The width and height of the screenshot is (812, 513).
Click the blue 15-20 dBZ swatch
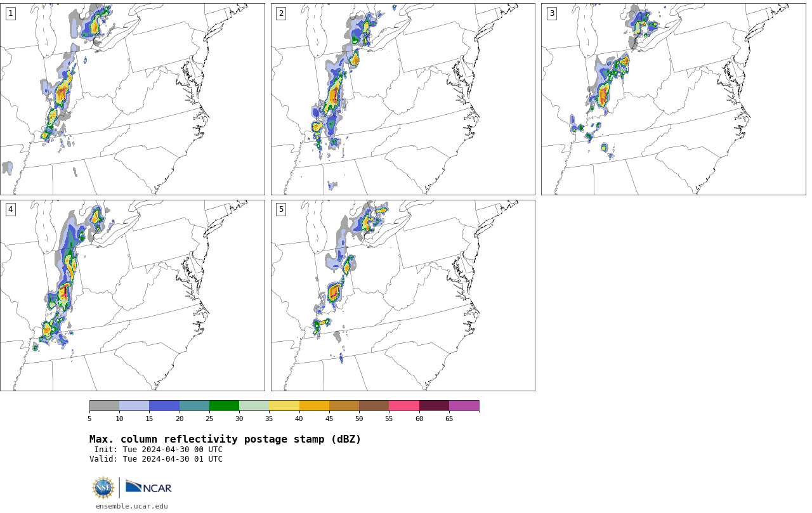[x=164, y=406]
